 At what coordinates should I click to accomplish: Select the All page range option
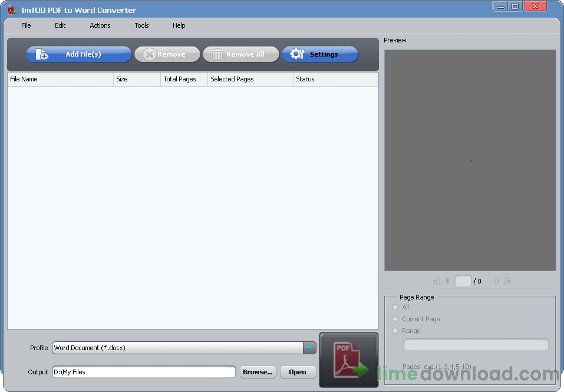395,307
